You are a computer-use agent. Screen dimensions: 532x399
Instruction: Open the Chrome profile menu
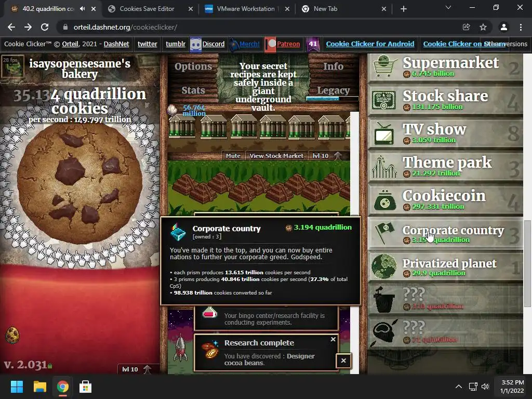[x=504, y=27]
